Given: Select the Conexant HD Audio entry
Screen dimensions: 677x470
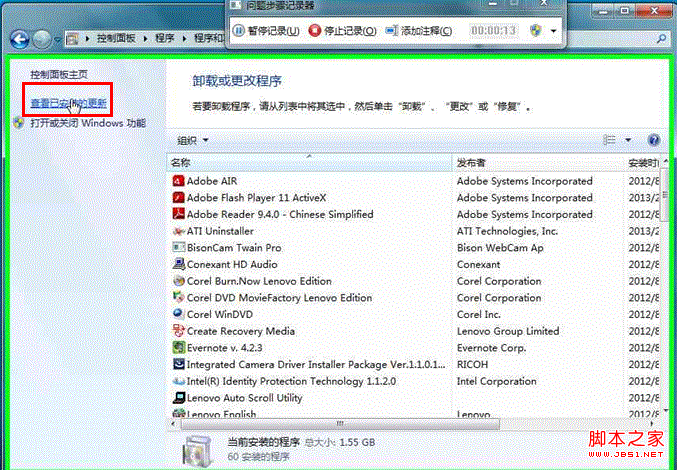Looking at the screenshot, I should click(x=232, y=265).
